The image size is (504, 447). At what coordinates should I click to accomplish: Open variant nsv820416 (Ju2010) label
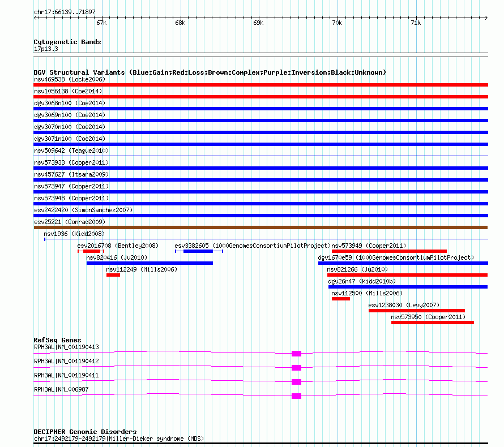(x=117, y=257)
